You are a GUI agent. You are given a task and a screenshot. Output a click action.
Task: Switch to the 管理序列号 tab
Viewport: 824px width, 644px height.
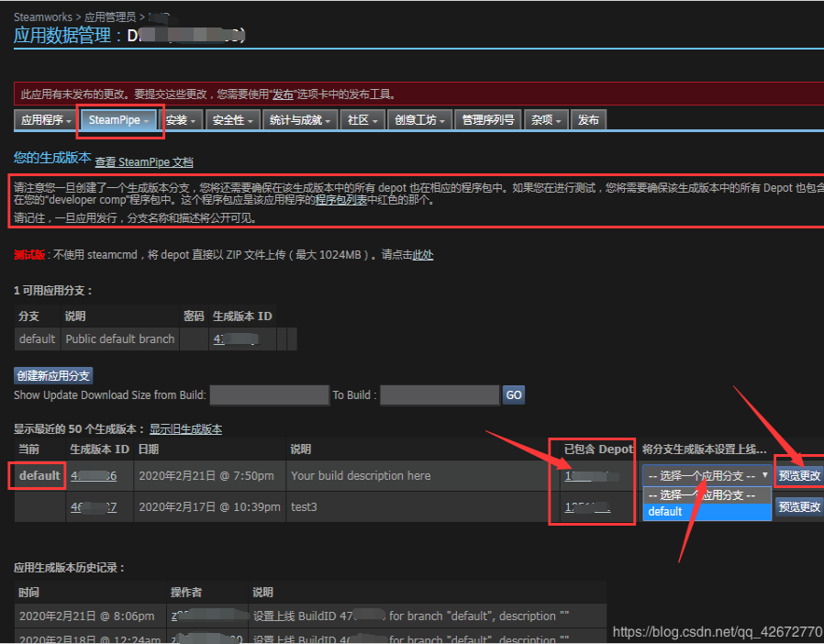(487, 120)
